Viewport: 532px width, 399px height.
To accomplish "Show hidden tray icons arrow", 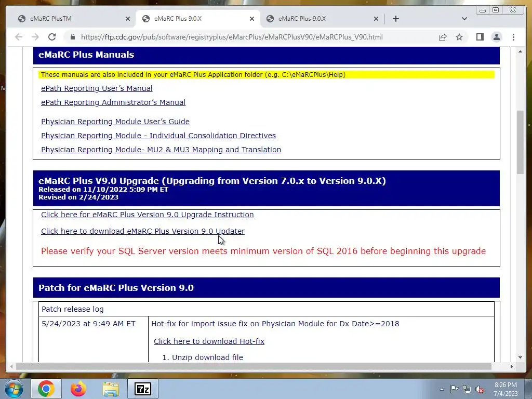I will pyautogui.click(x=442, y=389).
